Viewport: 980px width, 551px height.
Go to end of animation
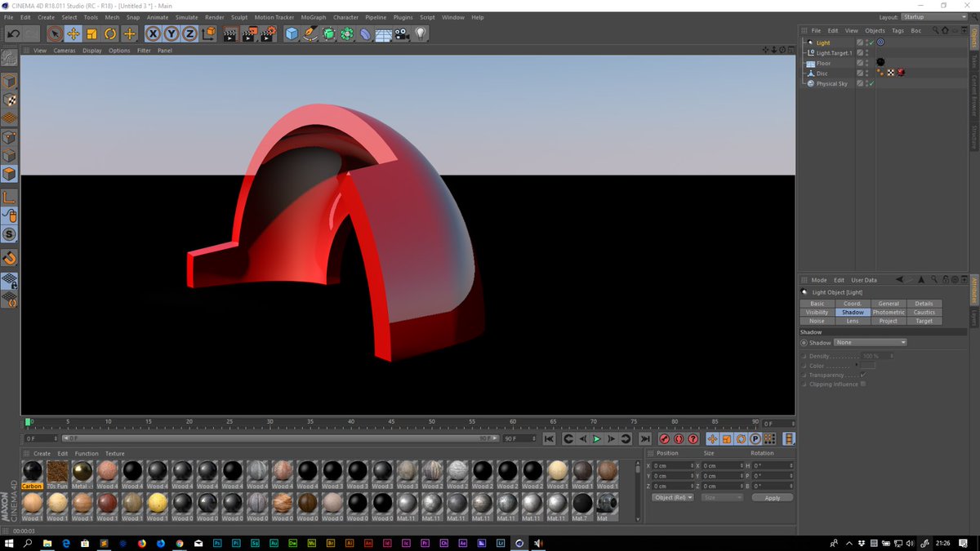point(645,438)
